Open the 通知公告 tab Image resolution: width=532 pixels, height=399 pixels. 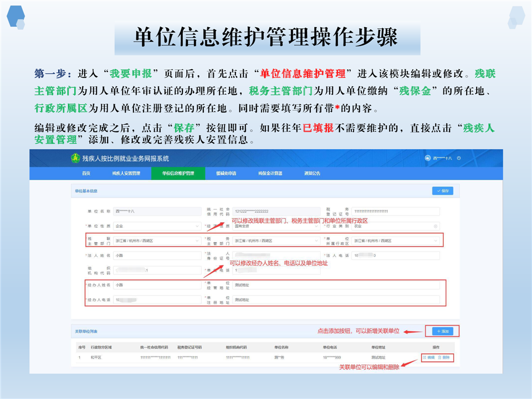[x=312, y=173]
